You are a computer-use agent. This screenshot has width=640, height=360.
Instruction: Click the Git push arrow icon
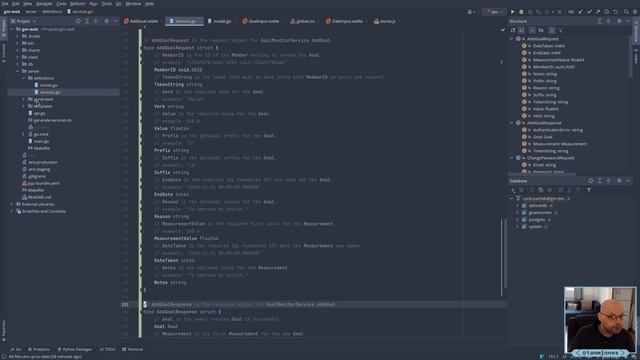tap(598, 12)
